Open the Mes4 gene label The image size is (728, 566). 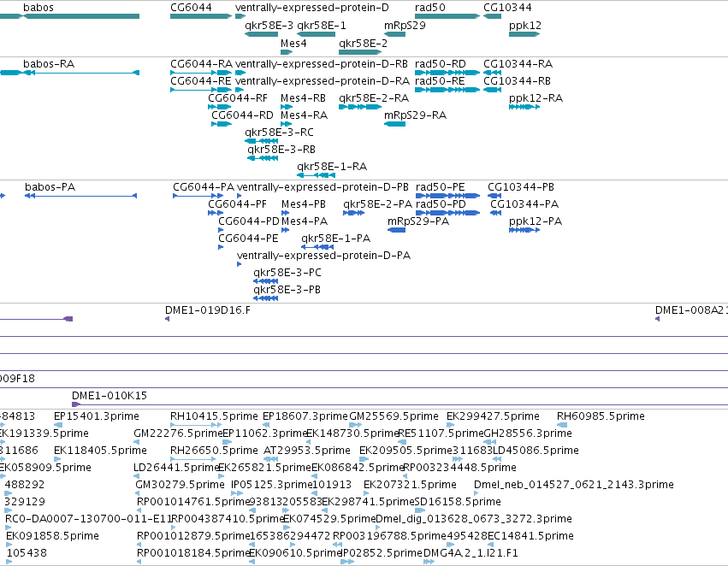point(293,43)
